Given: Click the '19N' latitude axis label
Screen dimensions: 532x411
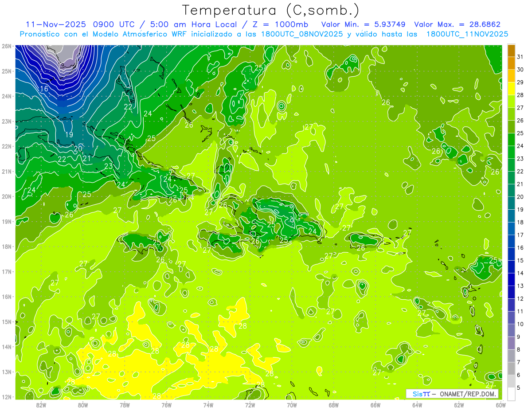Looking at the screenshot, I should click(x=7, y=221).
